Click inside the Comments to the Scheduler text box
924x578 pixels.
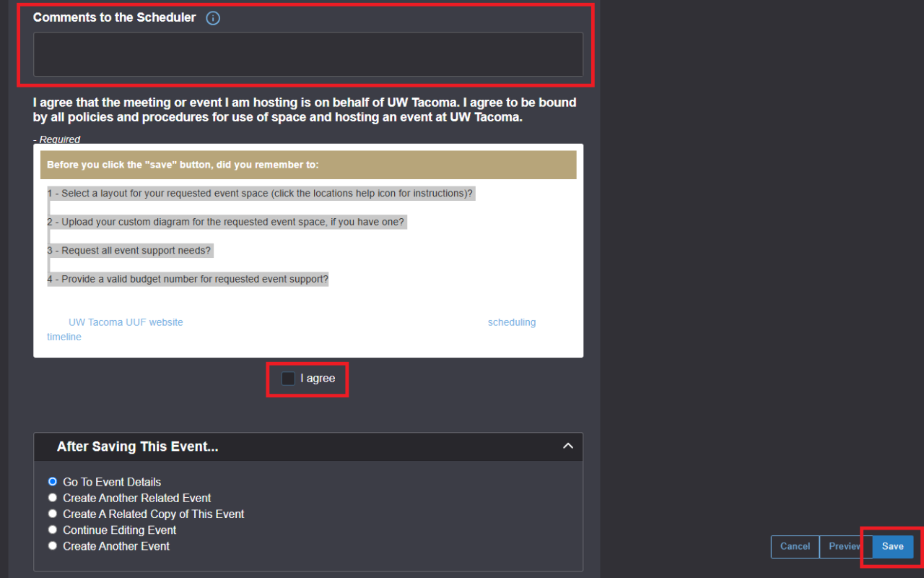[308, 54]
